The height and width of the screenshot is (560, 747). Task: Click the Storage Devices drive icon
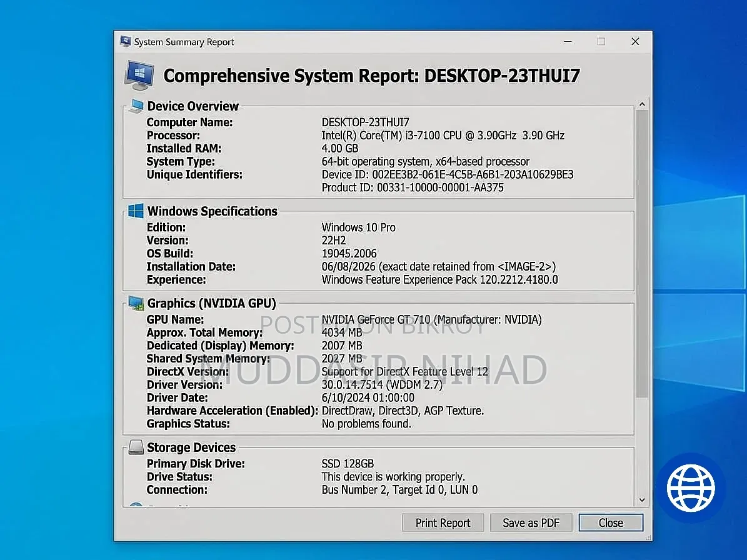136,447
